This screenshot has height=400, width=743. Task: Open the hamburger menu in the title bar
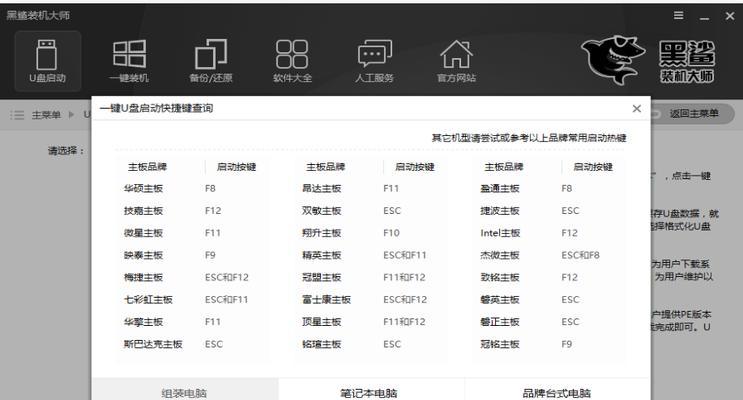679,16
